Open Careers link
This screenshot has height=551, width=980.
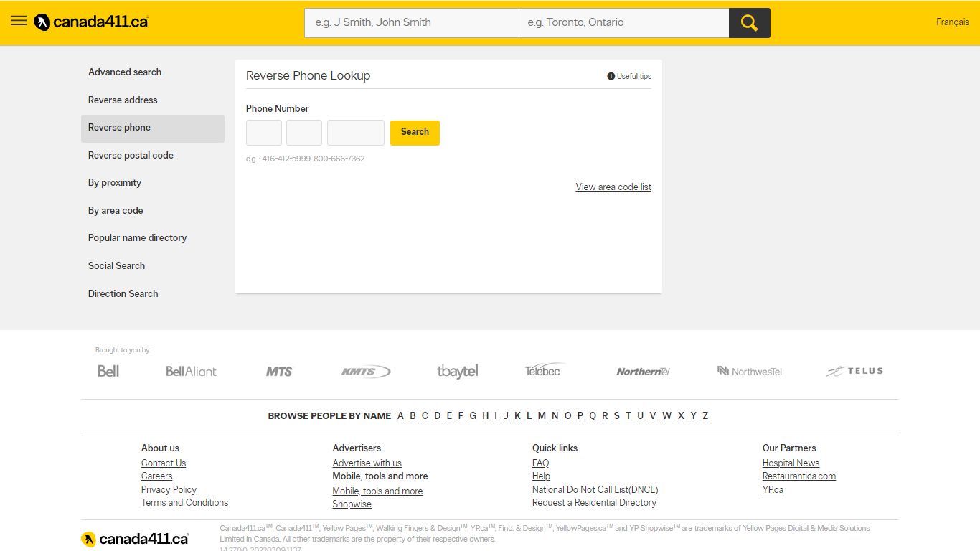point(156,476)
